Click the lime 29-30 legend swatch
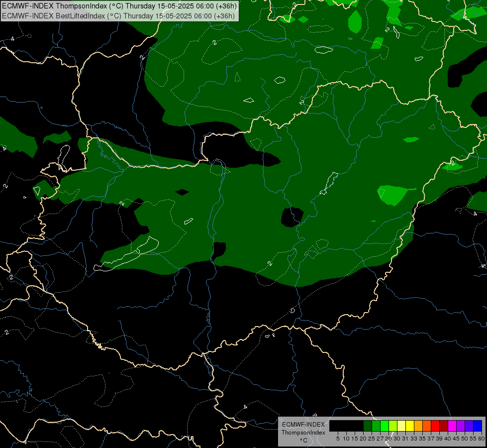This screenshot has width=487, height=448. pos(393,426)
